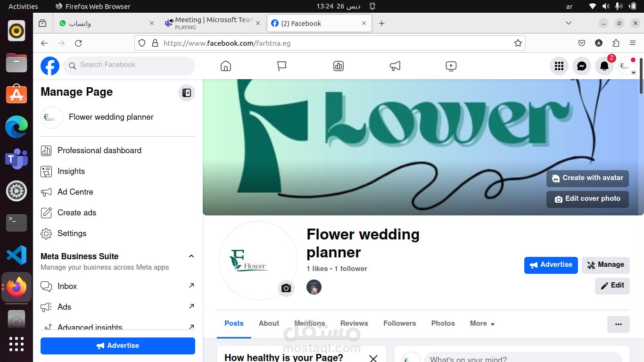This screenshot has width=644, height=362.
Task: Open the Pages flag icon
Action: point(282,66)
